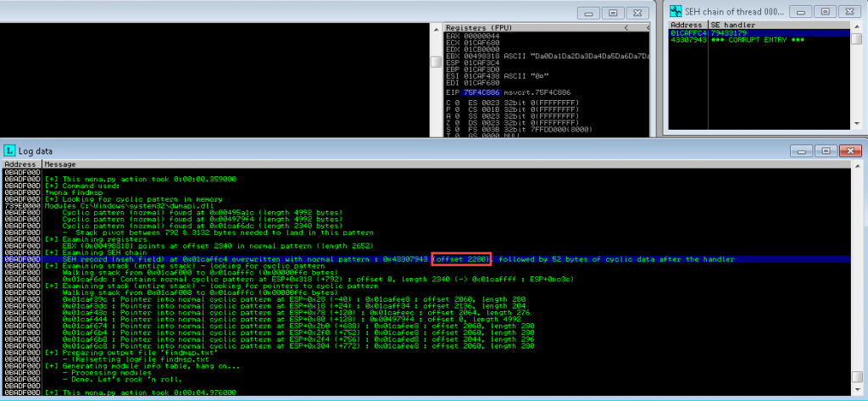Click the Log data window 'L' icon
Image resolution: width=868 pixels, height=401 pixels.
(x=11, y=150)
